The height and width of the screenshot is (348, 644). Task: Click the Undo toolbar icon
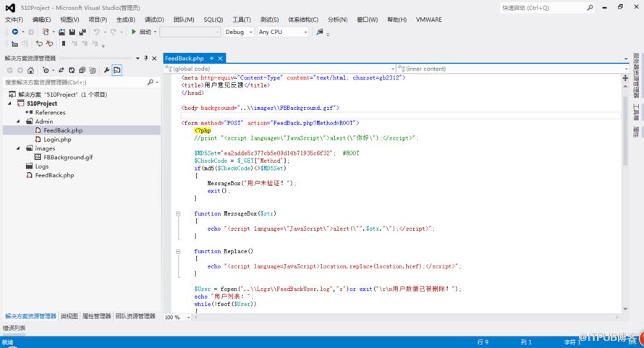96,32
